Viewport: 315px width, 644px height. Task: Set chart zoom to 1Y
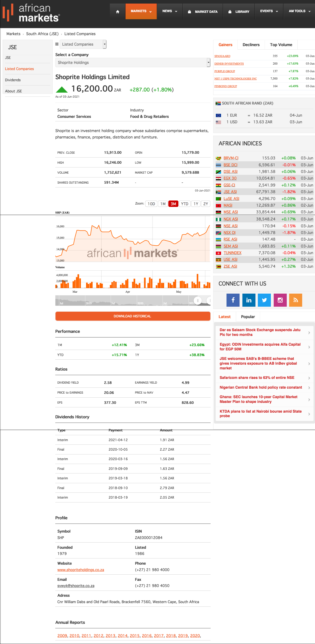[x=196, y=204]
